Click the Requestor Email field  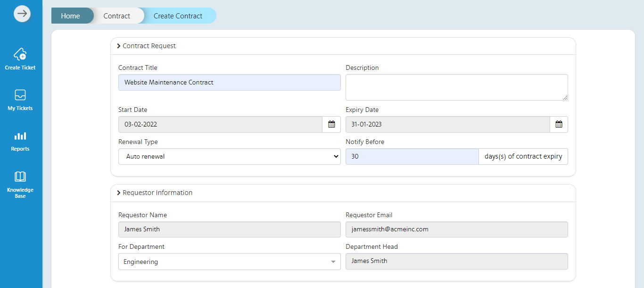point(456,229)
